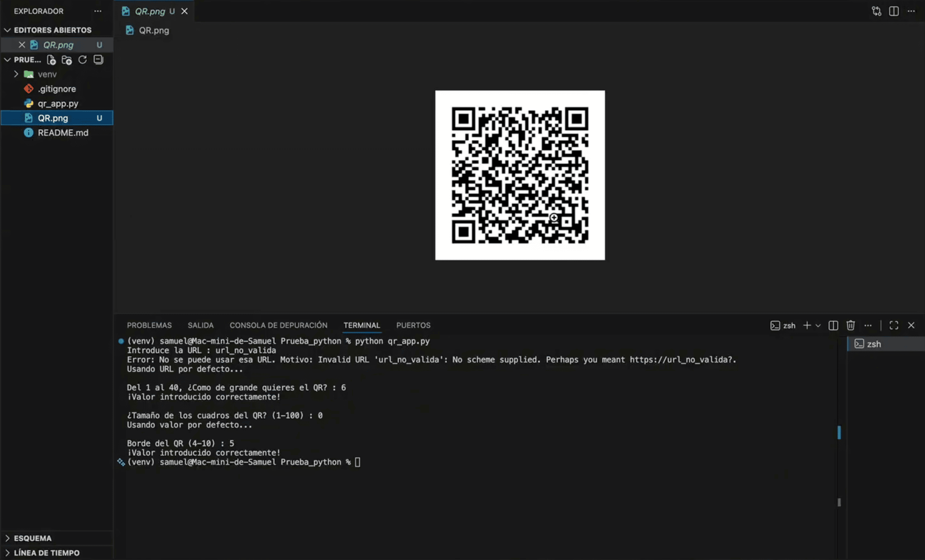This screenshot has width=925, height=560.
Task: Refresh the explorer file tree
Action: (x=83, y=60)
